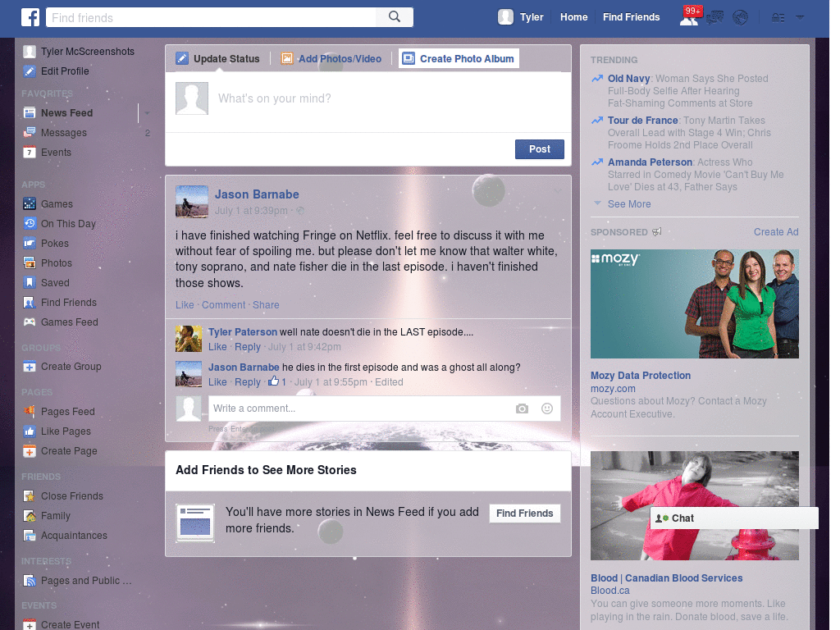Open friend requests icon with 99+ badge
Image resolution: width=840 pixels, height=630 pixels.
coord(689,17)
